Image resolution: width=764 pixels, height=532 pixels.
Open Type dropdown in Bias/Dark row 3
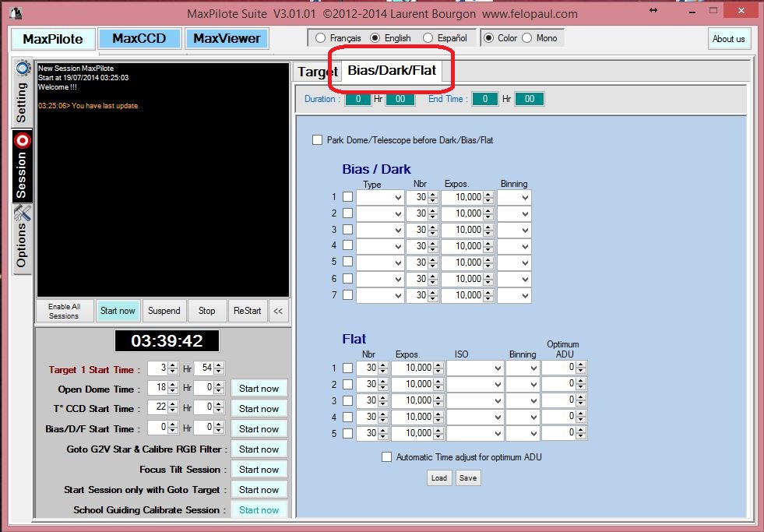coord(380,230)
